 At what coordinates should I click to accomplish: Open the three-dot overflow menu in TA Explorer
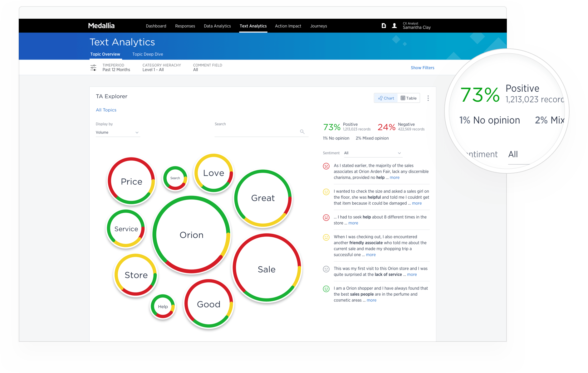428,98
